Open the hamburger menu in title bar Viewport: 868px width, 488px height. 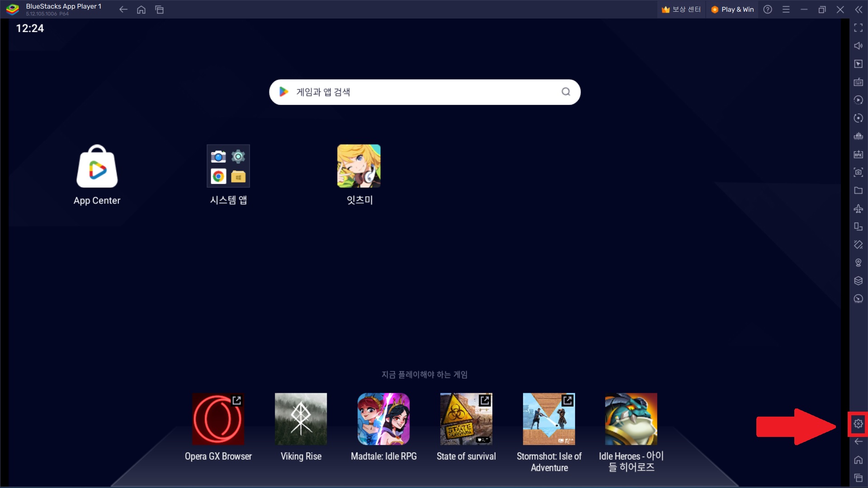click(786, 9)
